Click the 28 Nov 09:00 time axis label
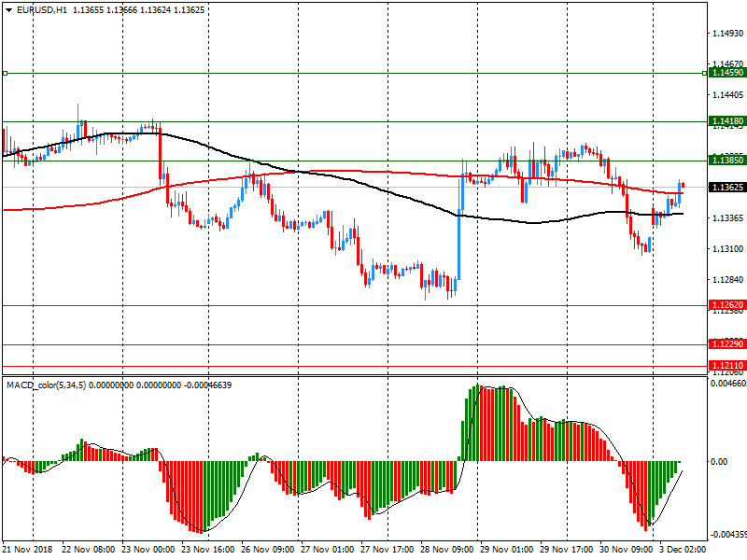The height and width of the screenshot is (560, 747). 446,551
